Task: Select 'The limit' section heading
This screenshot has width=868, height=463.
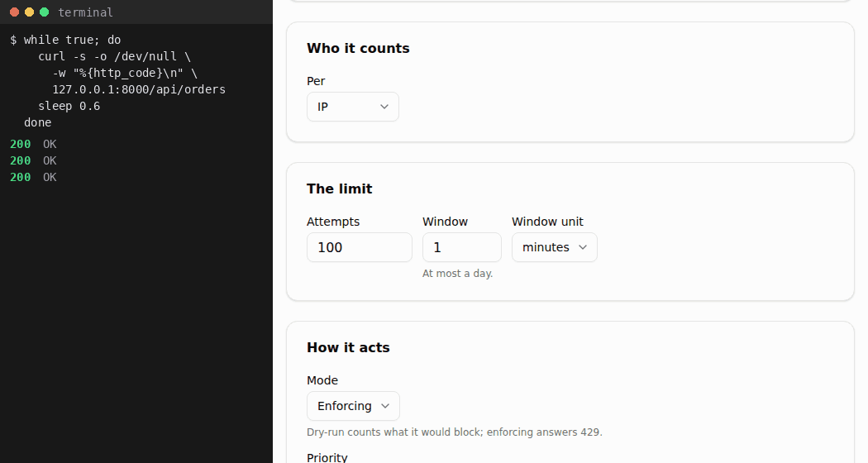Action: coord(339,189)
